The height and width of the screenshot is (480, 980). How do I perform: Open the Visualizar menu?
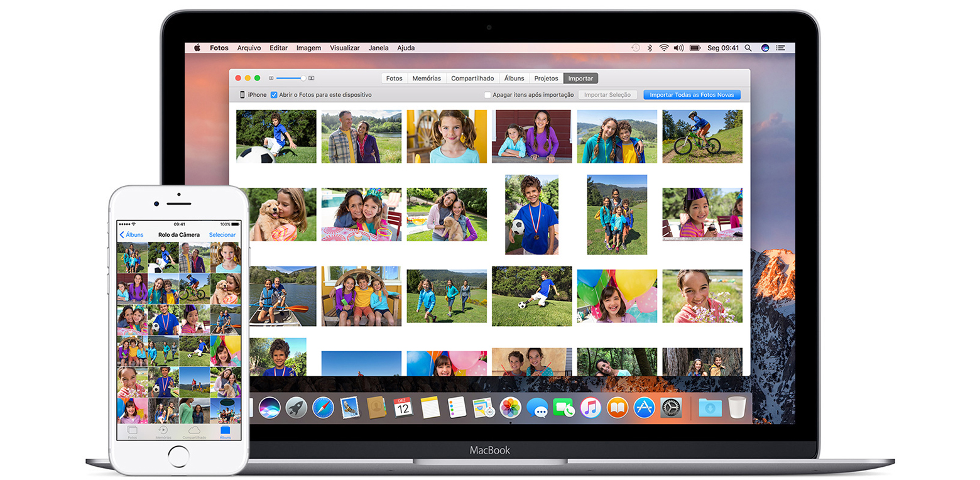tap(344, 48)
